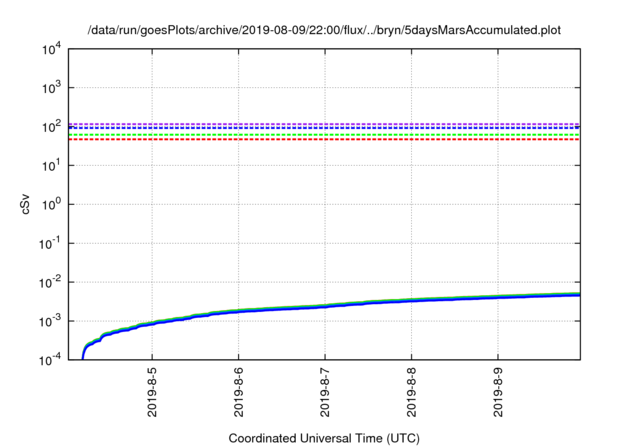
Task: Click the 2019-8-9 date tick label
Action: 498,392
